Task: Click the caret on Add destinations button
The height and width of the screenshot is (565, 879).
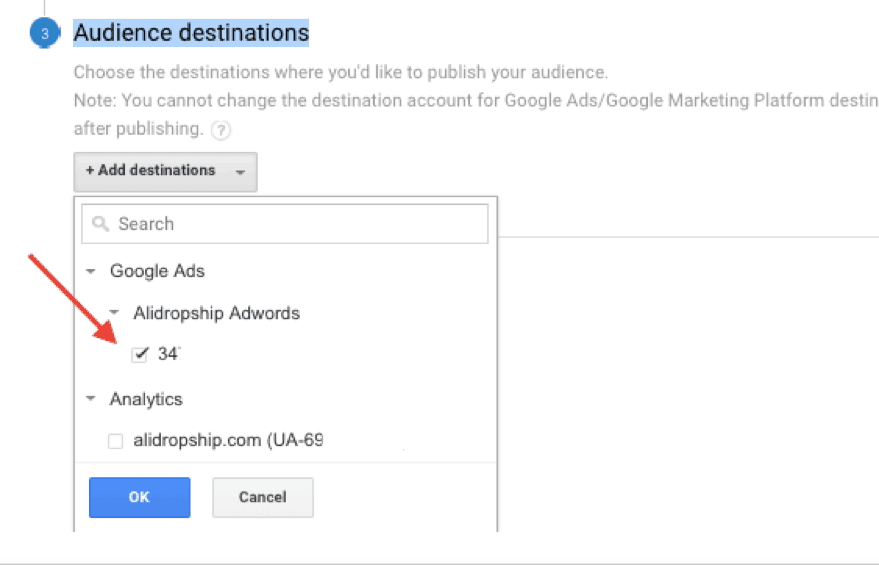Action: coord(240,172)
